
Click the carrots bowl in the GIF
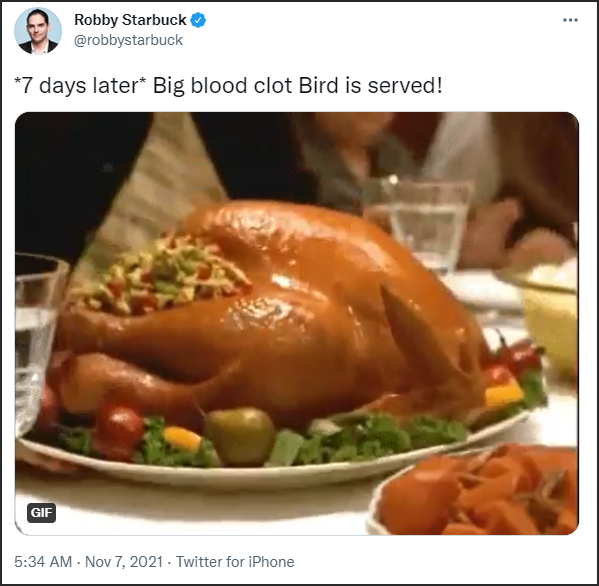pos(476,491)
